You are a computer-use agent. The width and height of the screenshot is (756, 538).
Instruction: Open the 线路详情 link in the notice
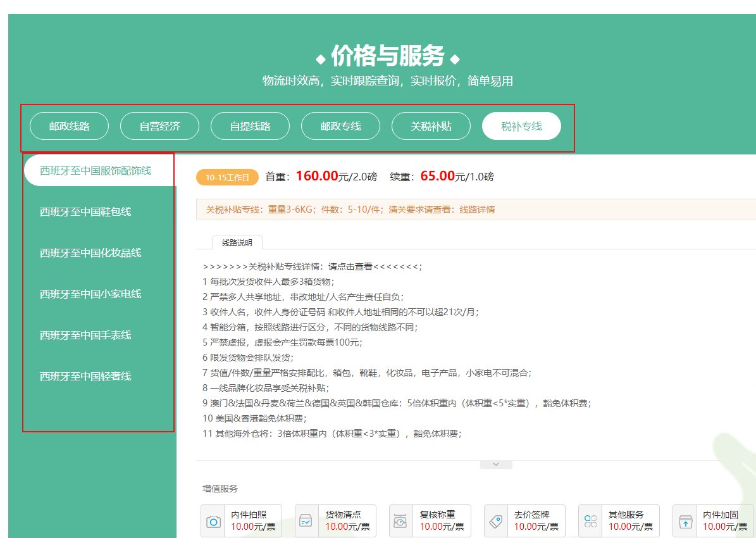tap(477, 210)
